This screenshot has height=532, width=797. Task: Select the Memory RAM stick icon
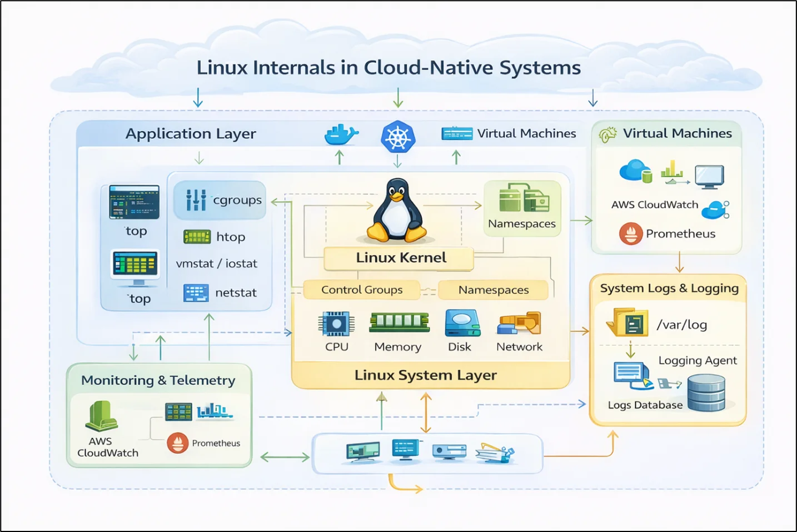coord(399,322)
